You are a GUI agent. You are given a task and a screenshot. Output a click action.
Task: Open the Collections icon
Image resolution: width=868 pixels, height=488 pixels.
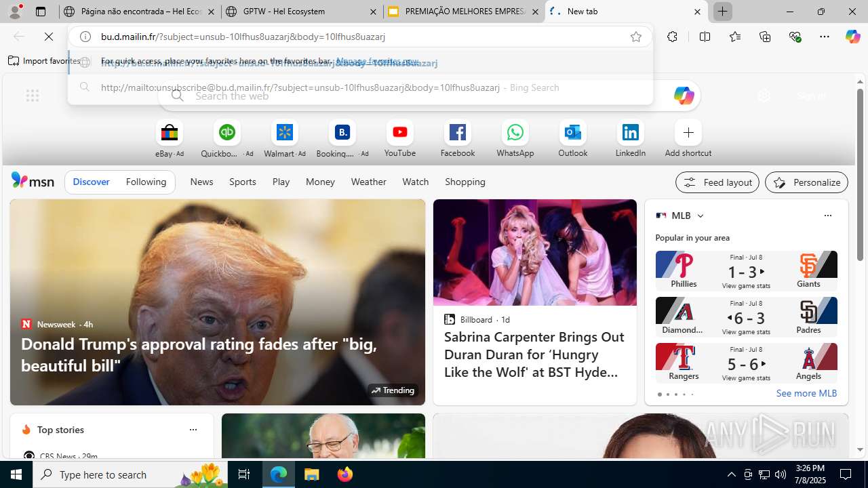765,37
